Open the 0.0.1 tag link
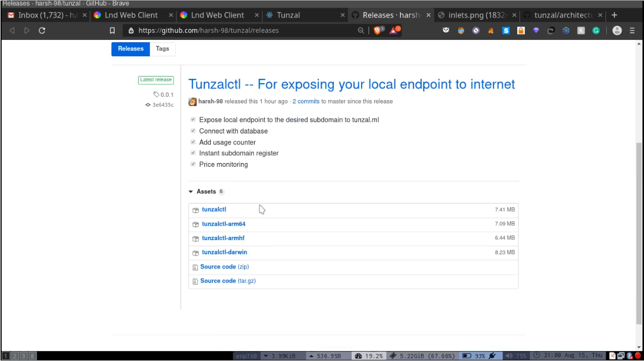Viewport: 644px width, 361px height. [x=163, y=95]
